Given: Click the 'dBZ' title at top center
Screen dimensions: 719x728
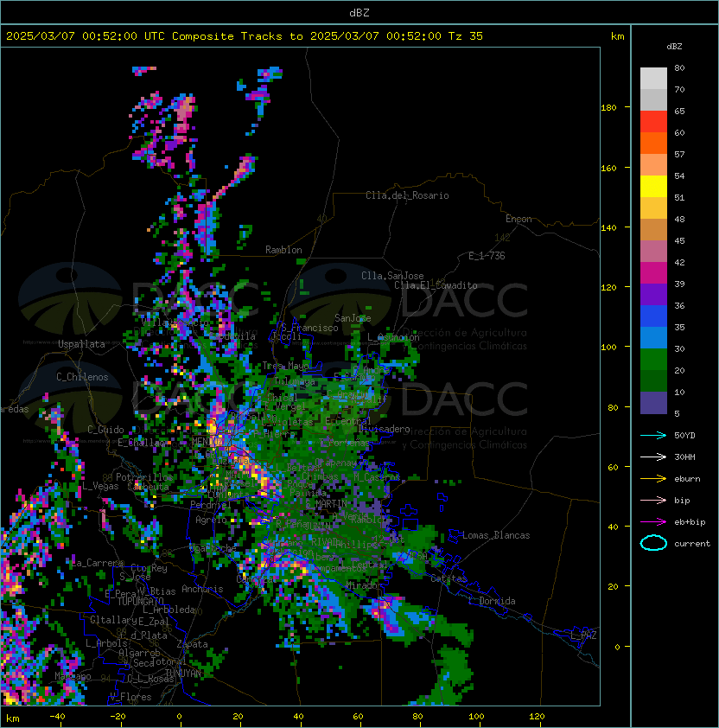Looking at the screenshot, I should point(359,12).
